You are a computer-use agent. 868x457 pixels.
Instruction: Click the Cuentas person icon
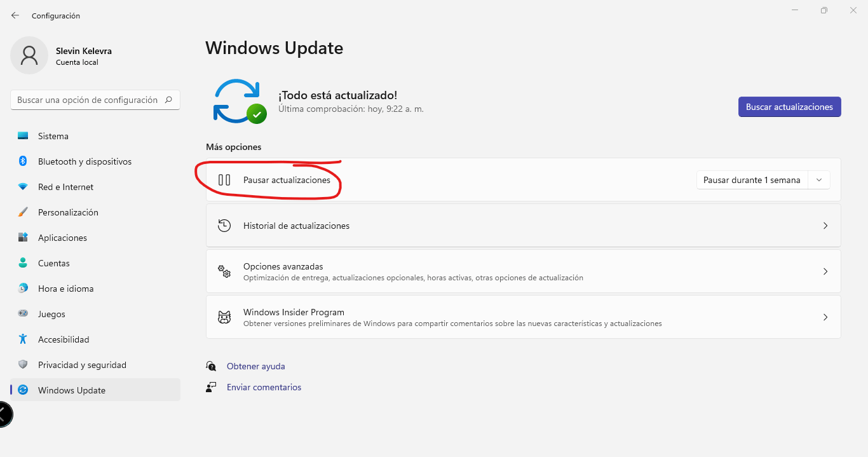click(x=23, y=263)
